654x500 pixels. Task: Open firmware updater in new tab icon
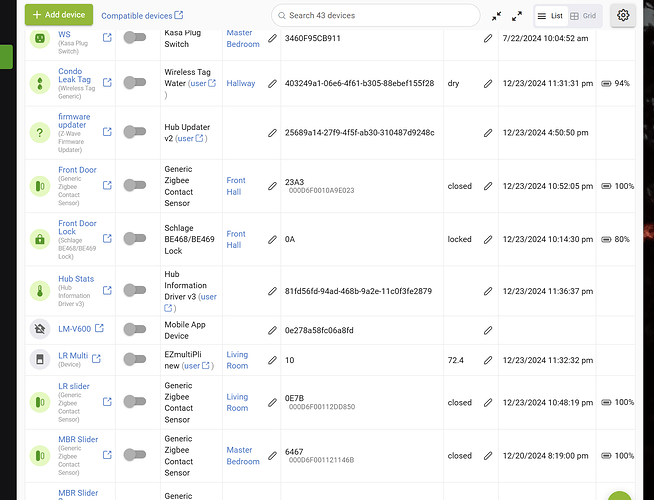click(x=107, y=132)
